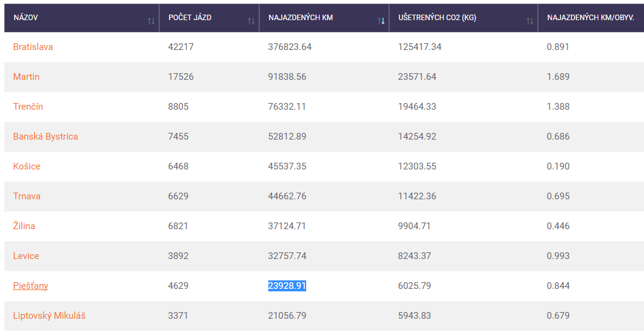Open the Trnava city link

point(27,196)
